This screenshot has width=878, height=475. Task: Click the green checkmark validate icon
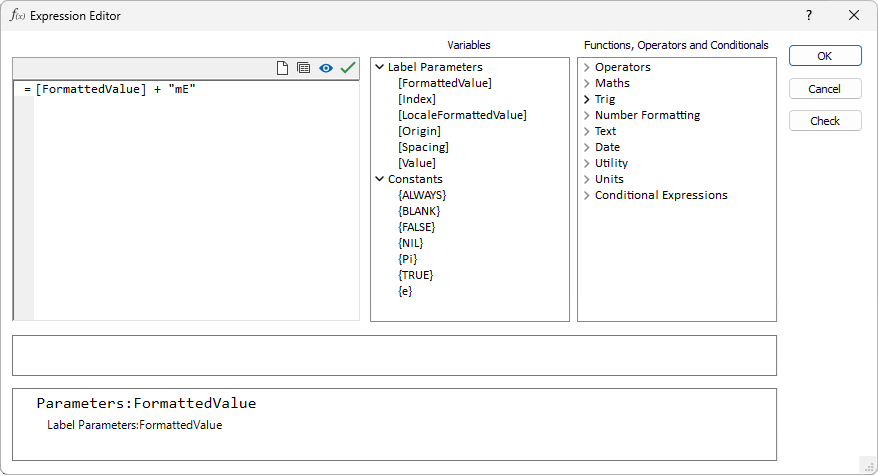coord(348,68)
